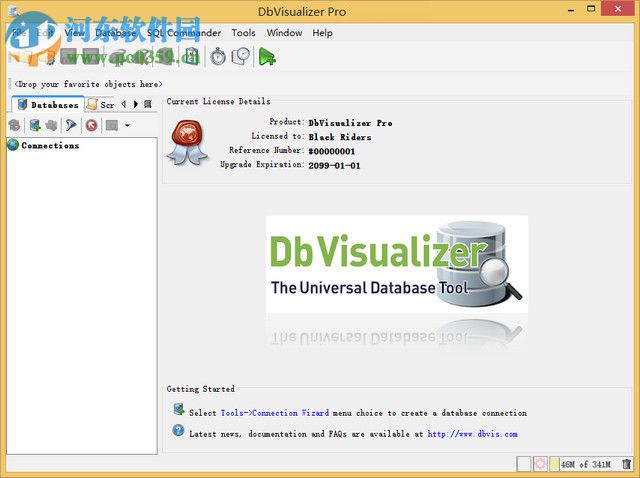Viewport: 640px width, 478px height.
Task: Click the license seal ribbon icon
Action: point(187,142)
